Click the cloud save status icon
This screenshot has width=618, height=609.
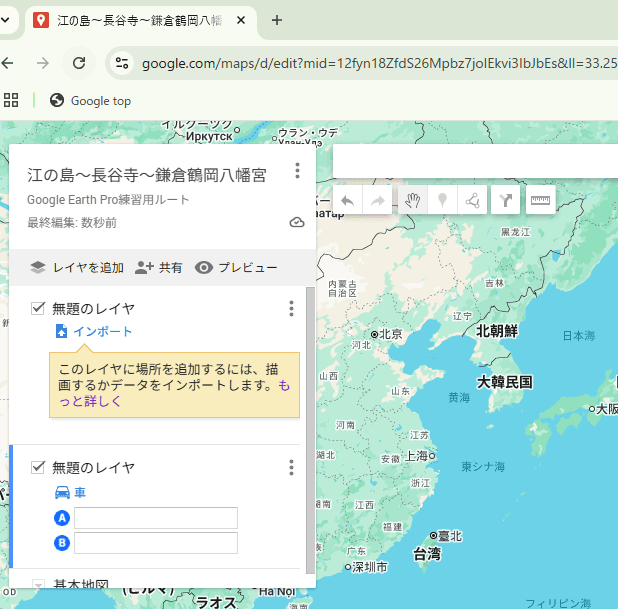(297, 222)
